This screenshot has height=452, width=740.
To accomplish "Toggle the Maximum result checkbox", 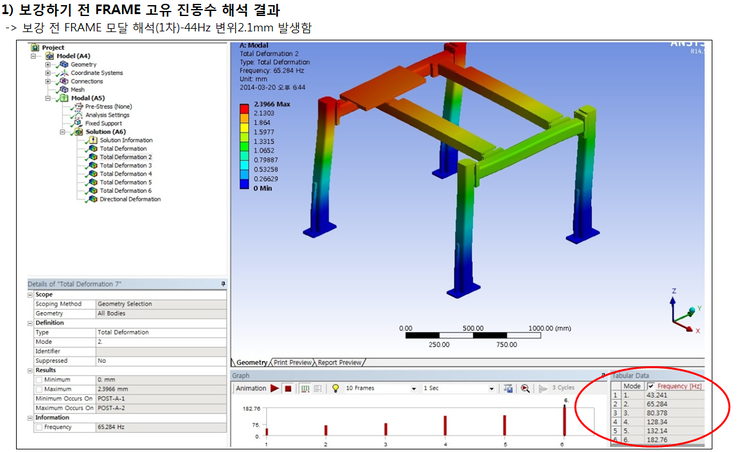I will (39, 389).
